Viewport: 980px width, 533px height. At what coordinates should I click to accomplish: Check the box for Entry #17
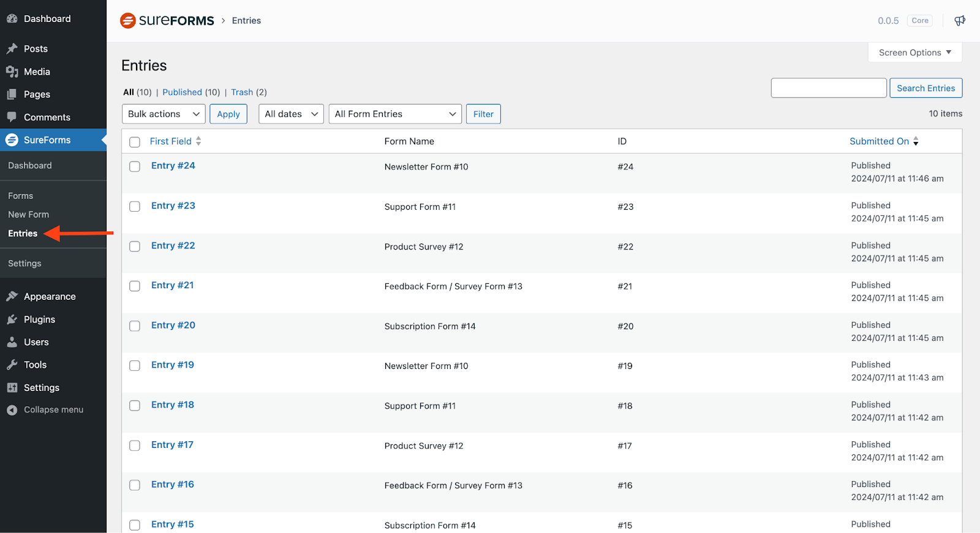coord(135,445)
